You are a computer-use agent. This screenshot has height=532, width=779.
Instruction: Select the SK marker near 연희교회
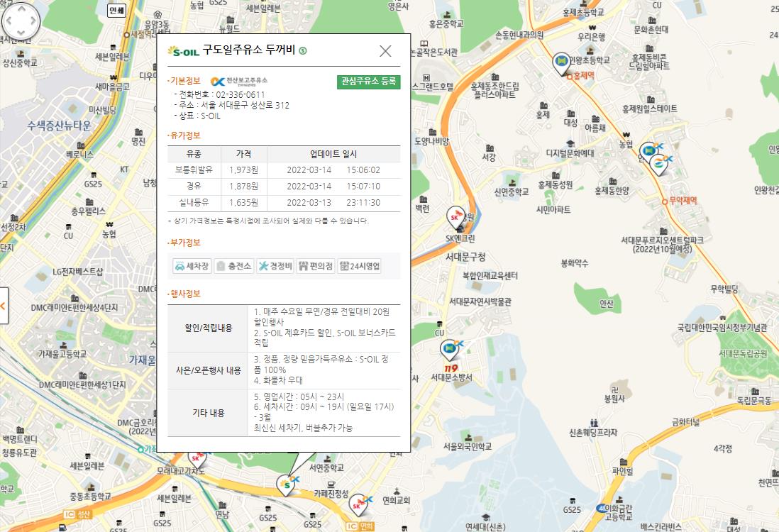pyautogui.click(x=358, y=505)
